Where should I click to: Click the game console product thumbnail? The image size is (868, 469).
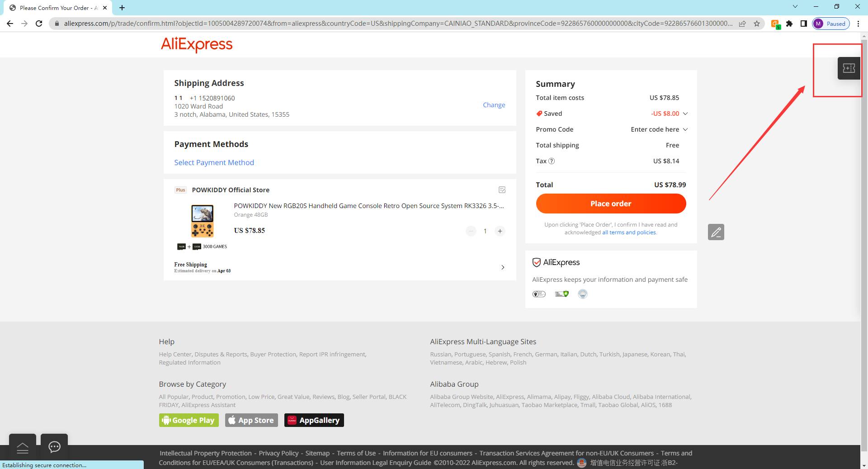click(x=202, y=221)
